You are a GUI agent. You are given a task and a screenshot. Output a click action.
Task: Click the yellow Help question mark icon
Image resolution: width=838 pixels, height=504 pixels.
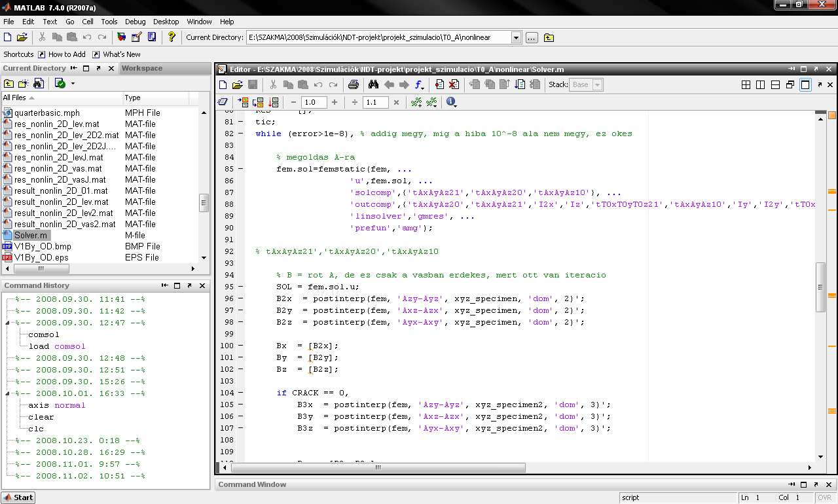[172, 37]
